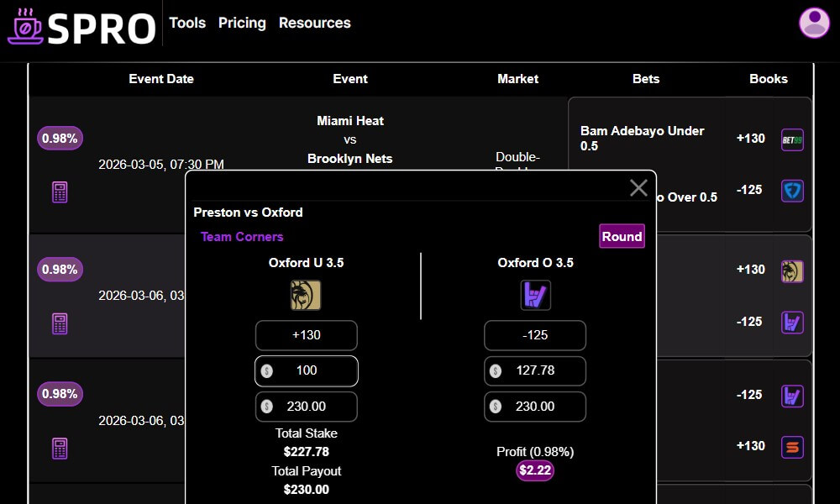Click the Hard Rock Bet icon in the Books column
Screen dimensions: 840x504
tap(790, 322)
